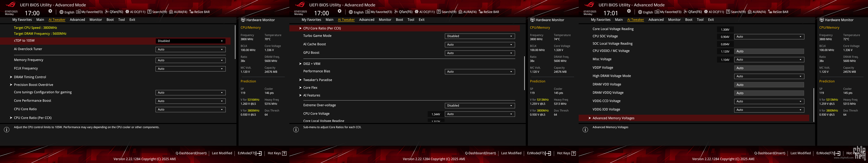Open the Misc Voltage dropdown
This screenshot has height=163, width=868.
click(769, 59)
